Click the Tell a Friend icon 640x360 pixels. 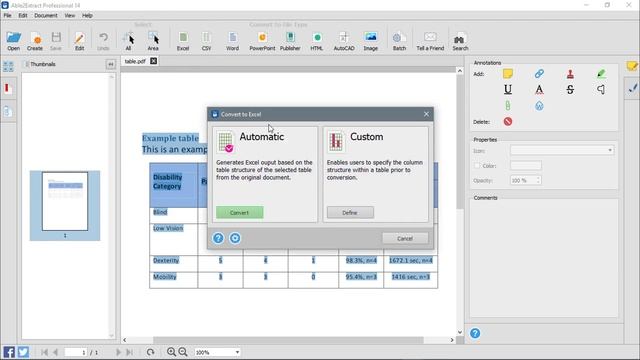430,41
